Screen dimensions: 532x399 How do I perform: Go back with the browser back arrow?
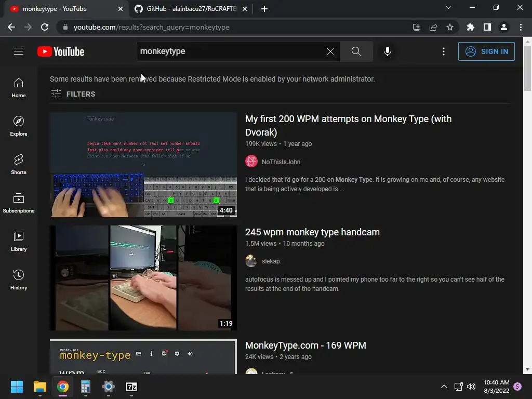coord(11,27)
